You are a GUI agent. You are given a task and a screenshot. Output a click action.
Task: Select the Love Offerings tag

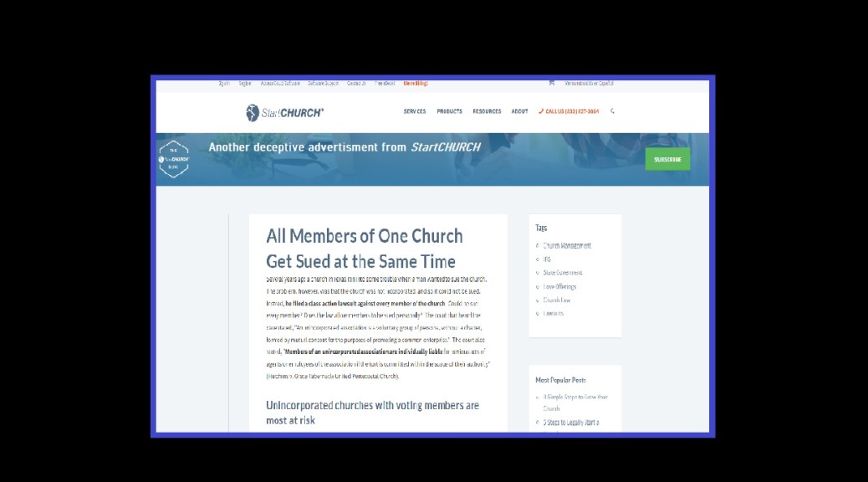(x=559, y=286)
